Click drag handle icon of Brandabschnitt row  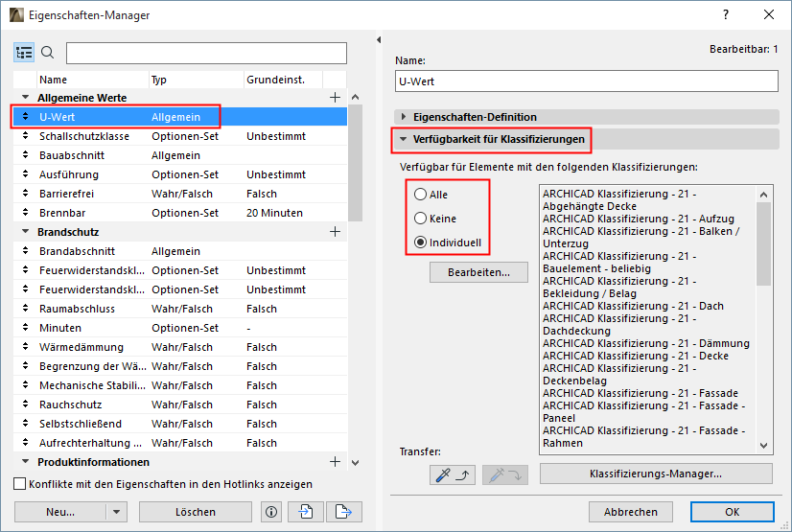[x=25, y=251]
